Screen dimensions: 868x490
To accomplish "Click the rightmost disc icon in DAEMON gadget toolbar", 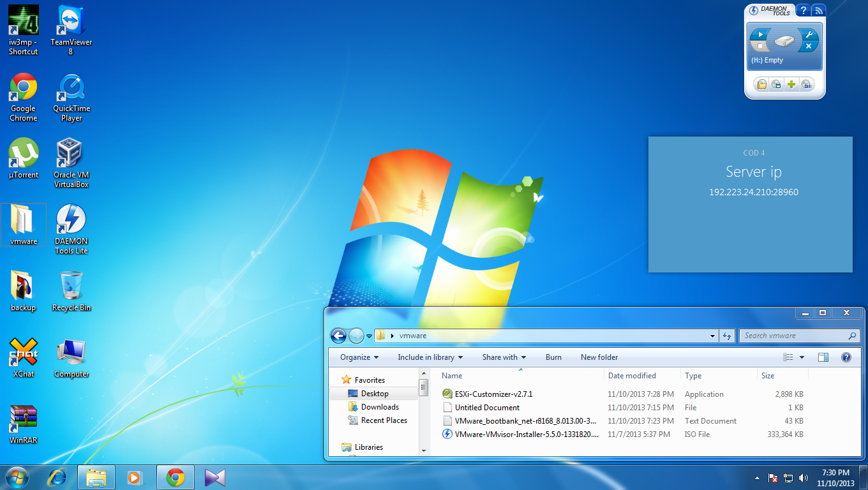I will (806, 84).
